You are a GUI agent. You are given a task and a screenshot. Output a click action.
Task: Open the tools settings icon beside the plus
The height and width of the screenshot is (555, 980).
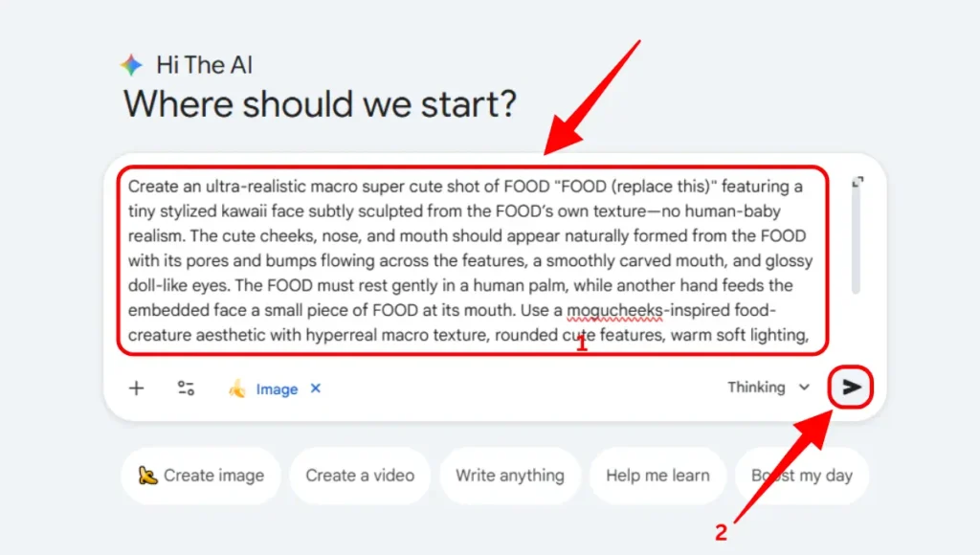187,388
